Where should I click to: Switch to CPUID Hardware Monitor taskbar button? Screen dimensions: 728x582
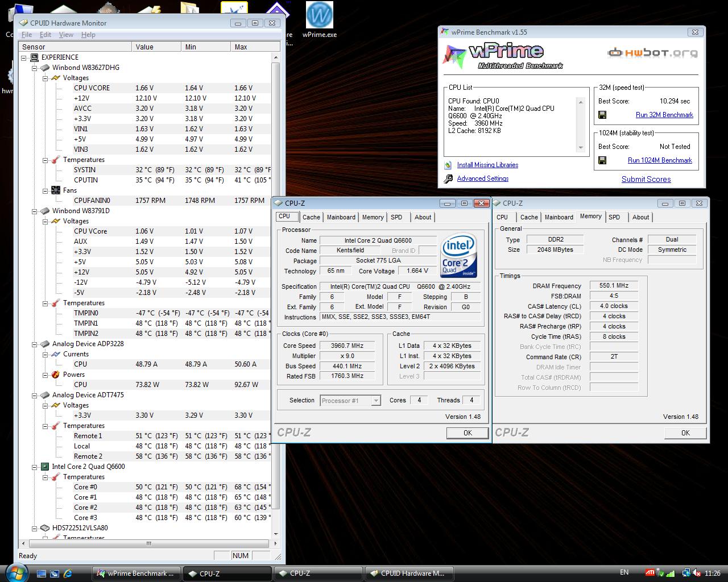[409, 573]
